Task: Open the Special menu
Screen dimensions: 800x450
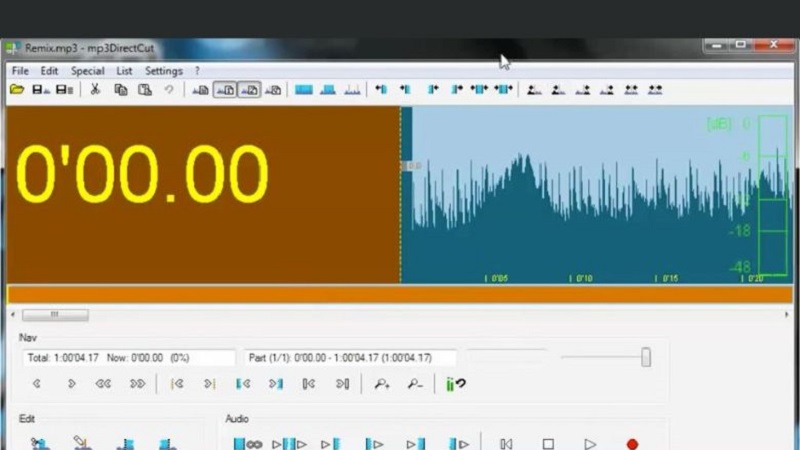Action: (87, 71)
